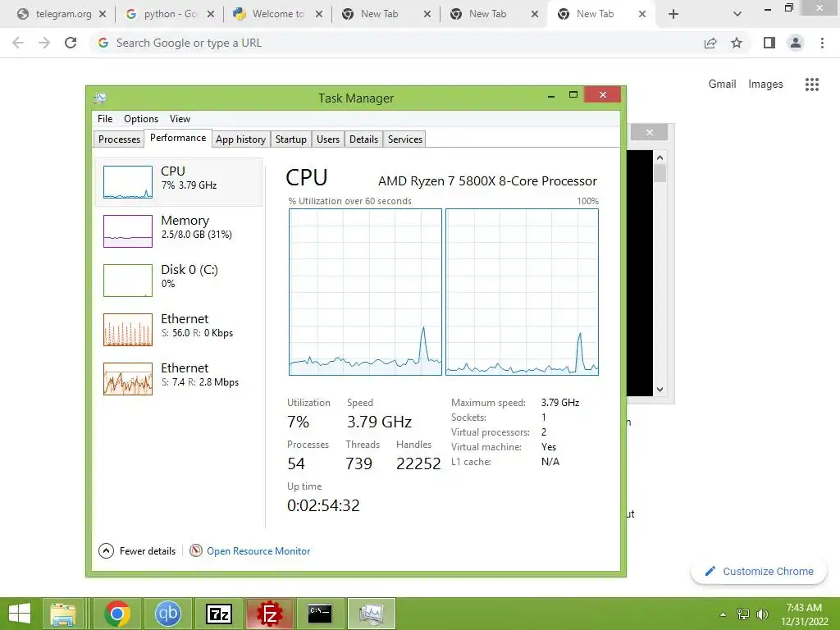Click the network tray icon
Screen dimensions: 840x630
coord(743,614)
